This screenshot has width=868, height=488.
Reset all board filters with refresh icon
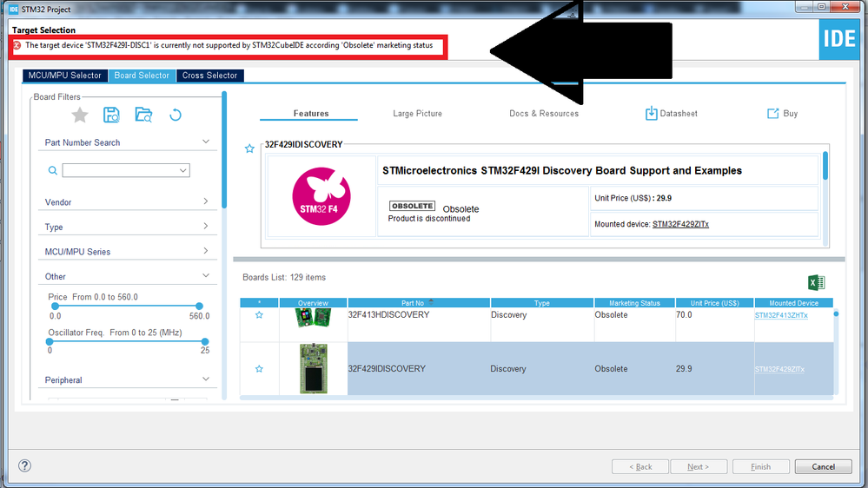(176, 115)
